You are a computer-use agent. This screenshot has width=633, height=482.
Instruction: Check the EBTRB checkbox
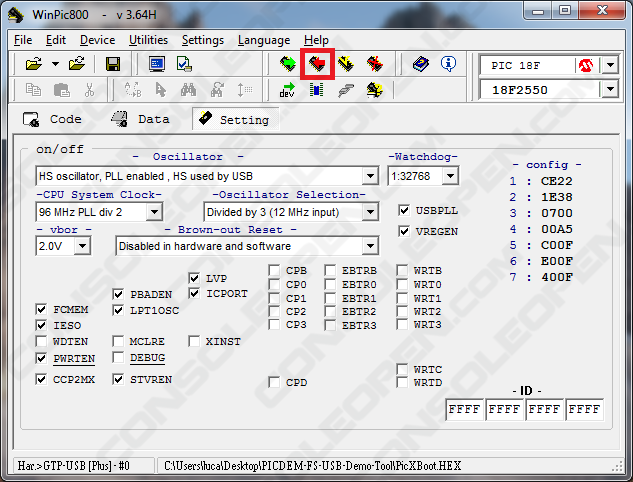(x=330, y=270)
